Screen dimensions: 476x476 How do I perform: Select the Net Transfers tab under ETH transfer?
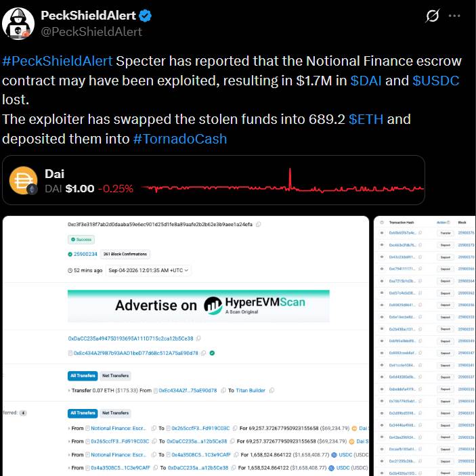(x=115, y=376)
